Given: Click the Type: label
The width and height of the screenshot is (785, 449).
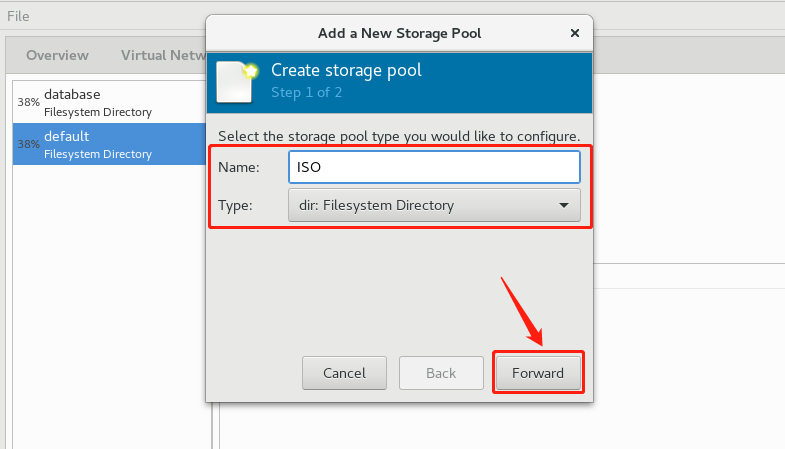Looking at the screenshot, I should [x=238, y=205].
